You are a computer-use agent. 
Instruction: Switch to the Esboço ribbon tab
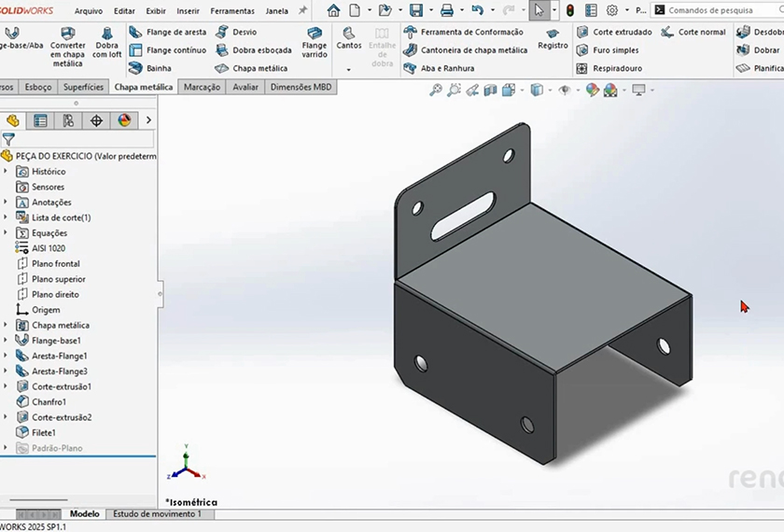[x=38, y=87]
